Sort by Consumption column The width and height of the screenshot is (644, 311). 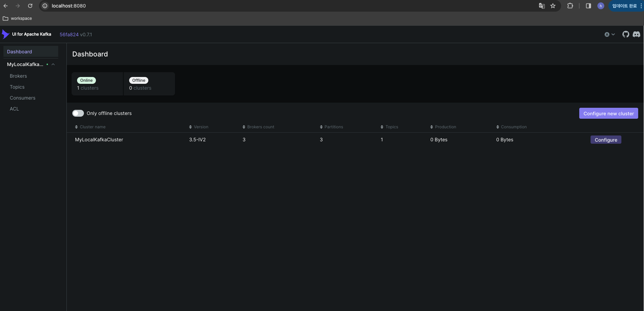click(x=511, y=127)
